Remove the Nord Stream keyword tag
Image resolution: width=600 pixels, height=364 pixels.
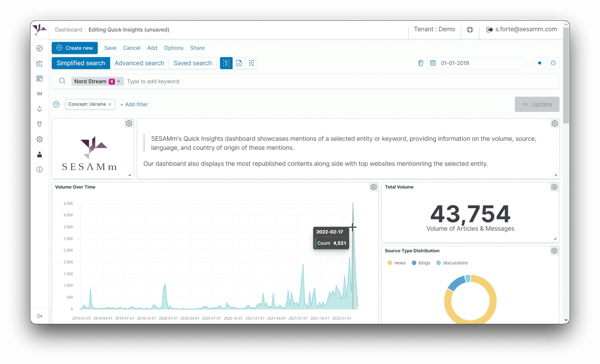pyautogui.click(x=119, y=81)
